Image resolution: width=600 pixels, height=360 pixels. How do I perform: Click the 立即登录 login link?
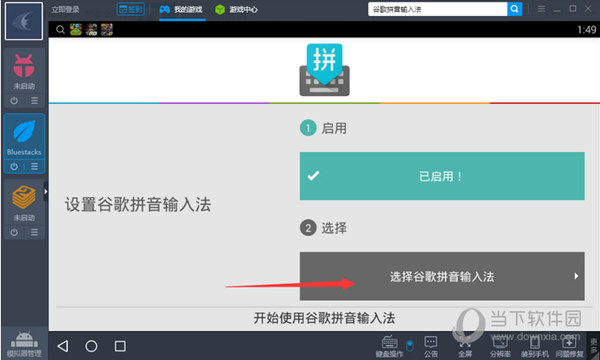[65, 10]
